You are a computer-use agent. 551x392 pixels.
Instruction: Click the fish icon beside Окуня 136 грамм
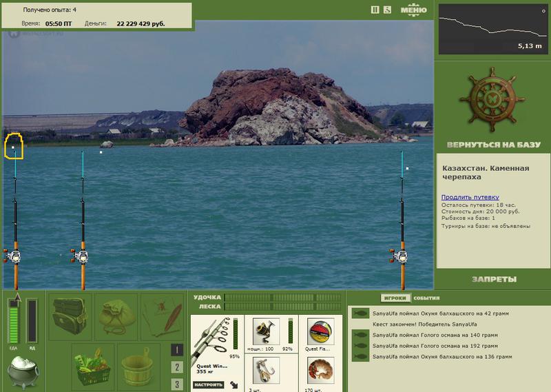click(x=360, y=356)
